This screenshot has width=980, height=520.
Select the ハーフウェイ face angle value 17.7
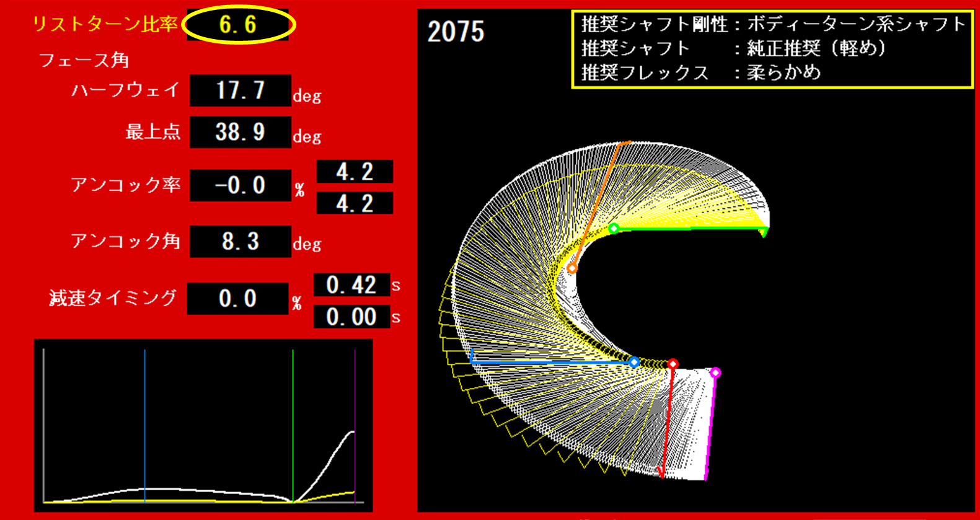pos(241,90)
